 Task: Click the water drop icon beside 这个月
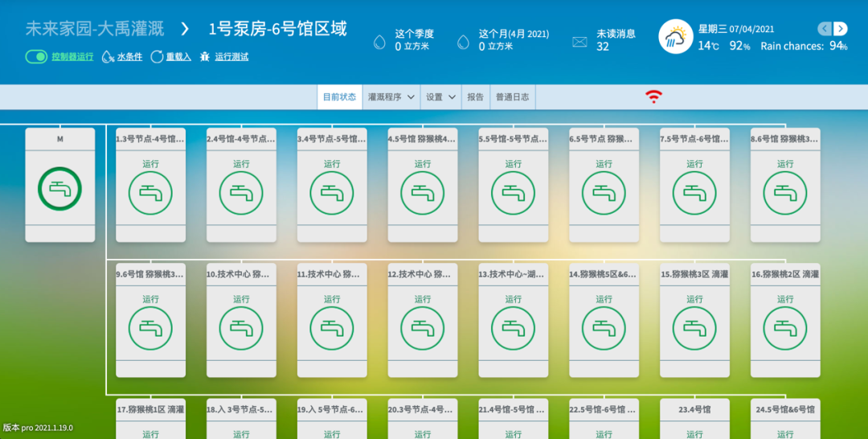pyautogui.click(x=464, y=42)
